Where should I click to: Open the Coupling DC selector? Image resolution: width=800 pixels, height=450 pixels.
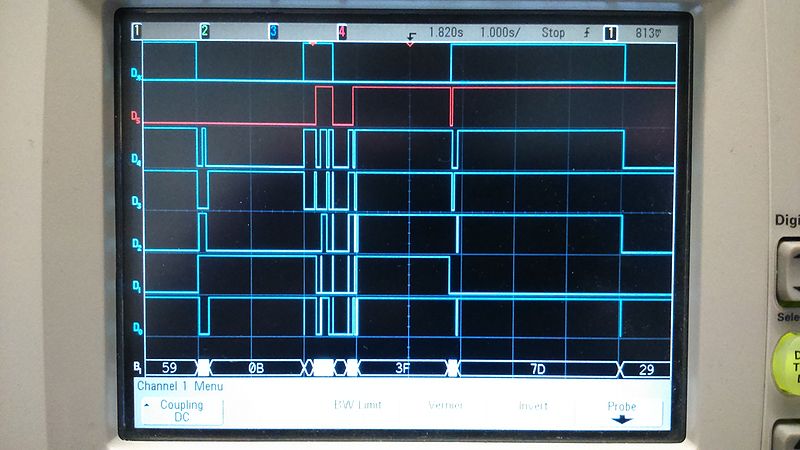coord(181,411)
